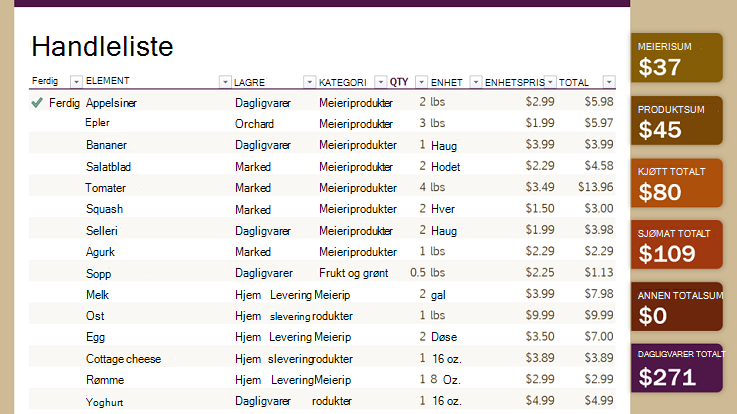Click the $1.13 total for Sopp

pyautogui.click(x=599, y=273)
